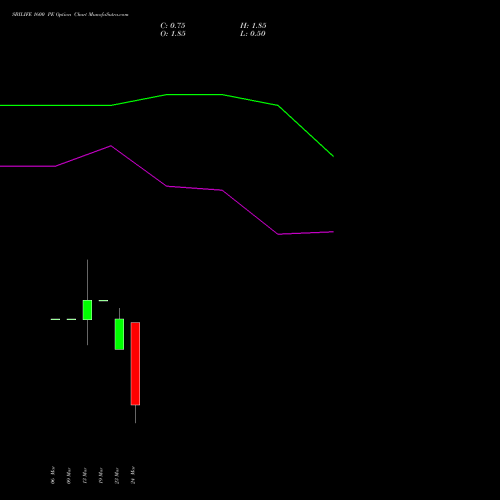This screenshot has height=500, width=500.
Task: Click the tall-wick green candlestick body
Action: click(x=87, y=310)
